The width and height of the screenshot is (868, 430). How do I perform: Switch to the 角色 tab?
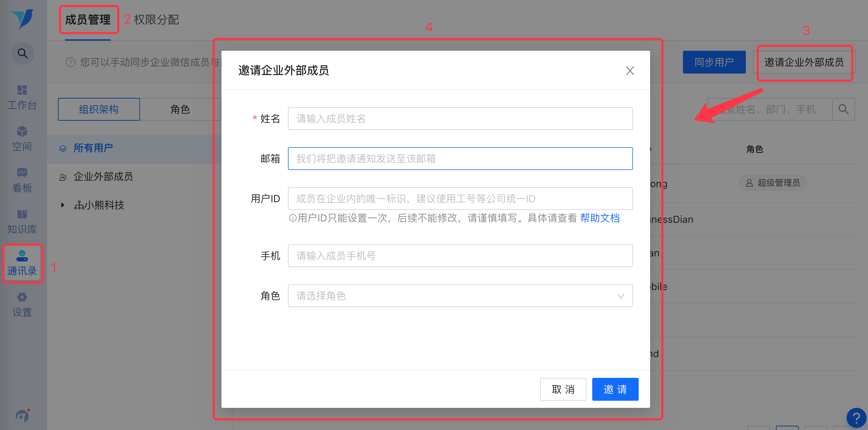pos(180,109)
